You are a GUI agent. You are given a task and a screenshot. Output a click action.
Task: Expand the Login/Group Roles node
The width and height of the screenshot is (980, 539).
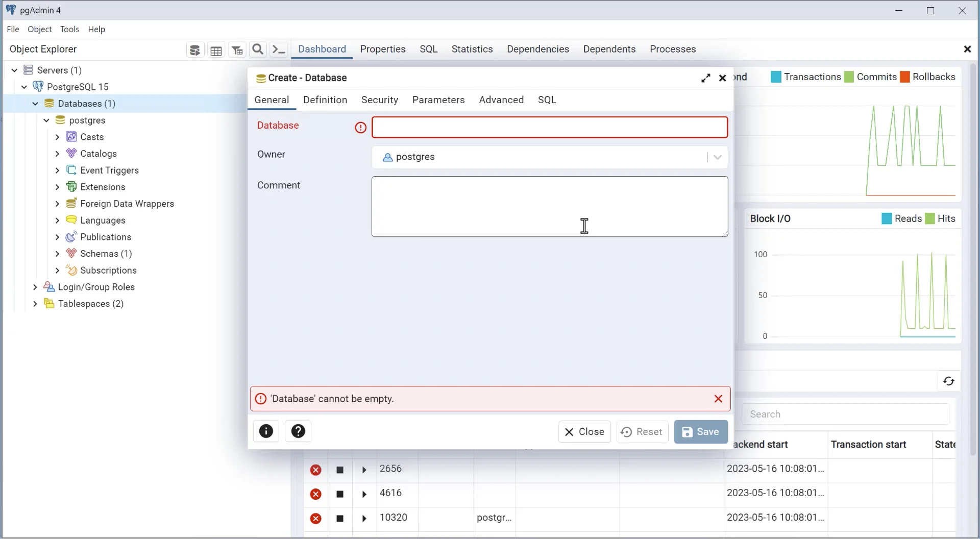click(x=34, y=287)
